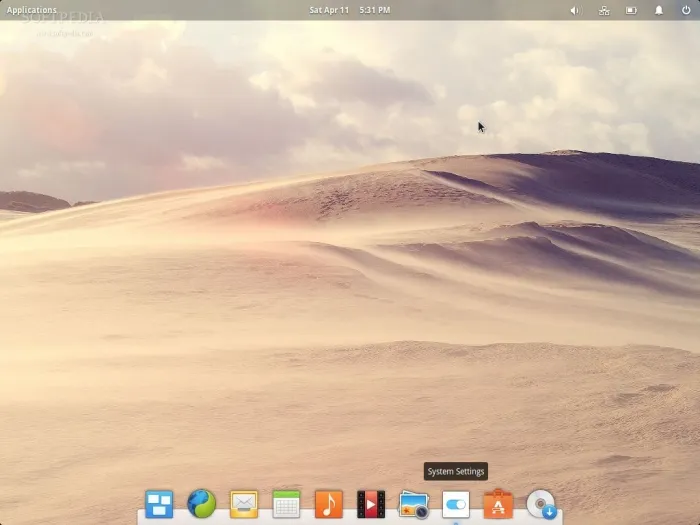Open the Calendar app in dock

coord(286,504)
